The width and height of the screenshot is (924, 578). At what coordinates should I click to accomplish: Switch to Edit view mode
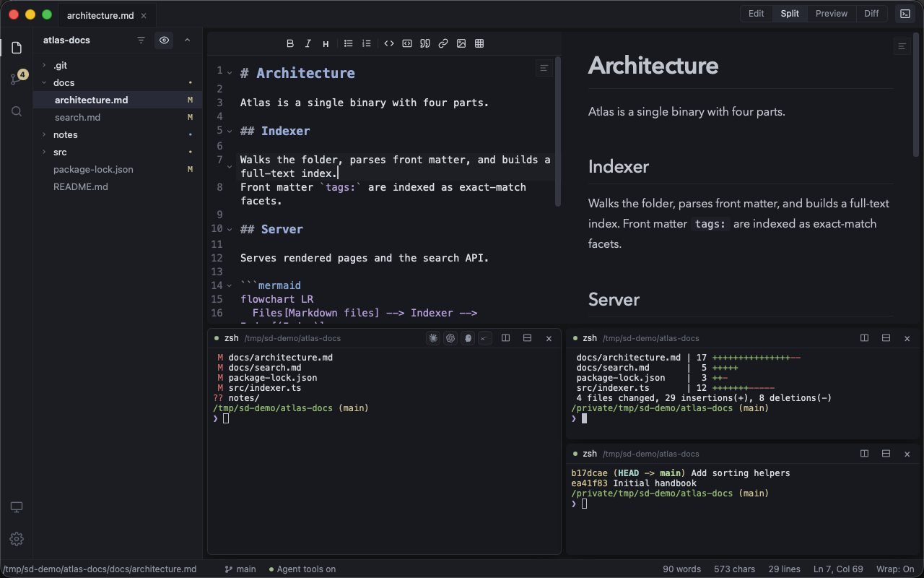click(757, 14)
